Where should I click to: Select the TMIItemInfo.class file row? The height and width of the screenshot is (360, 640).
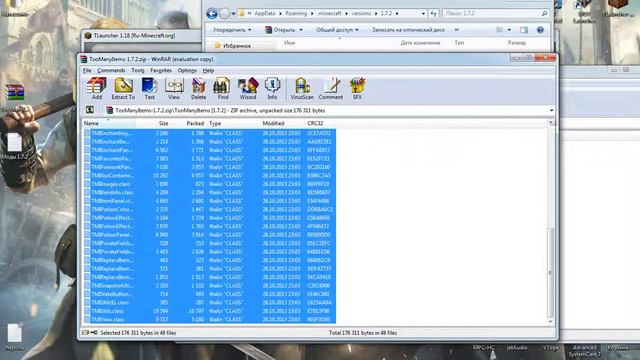[209, 192]
